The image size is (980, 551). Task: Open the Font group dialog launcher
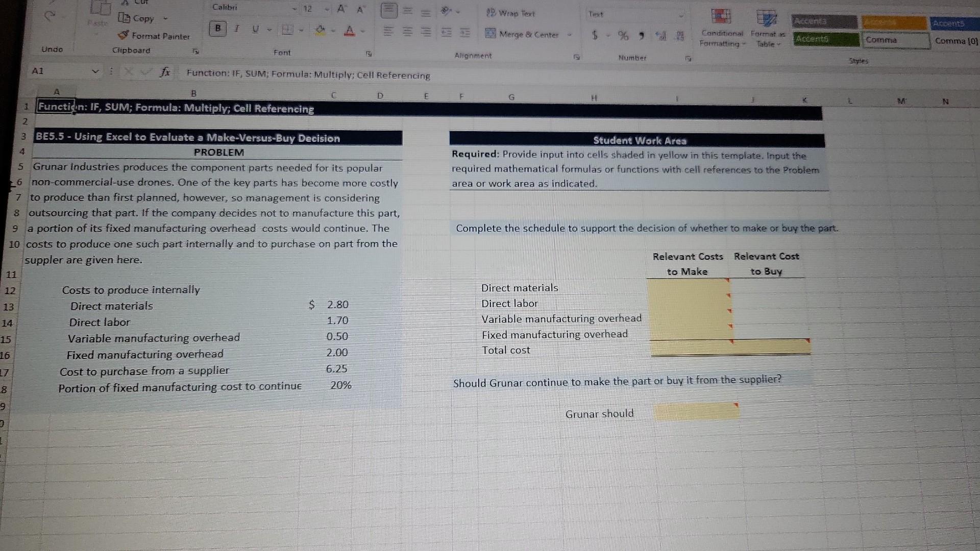(x=368, y=53)
